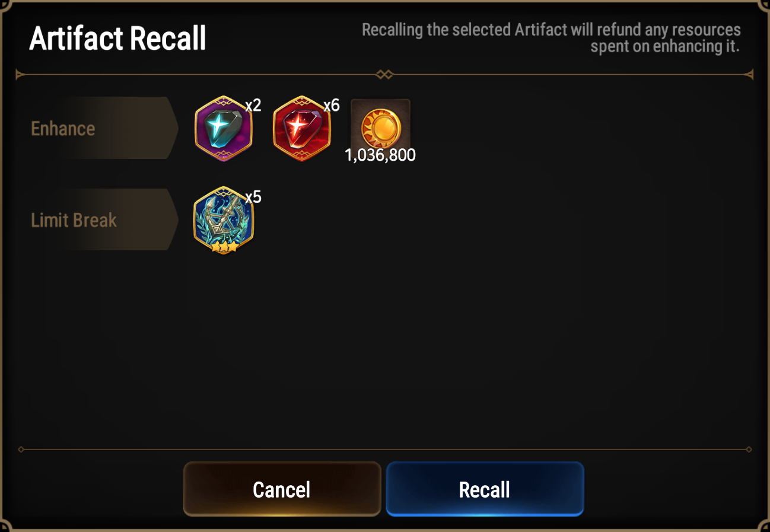
Task: Click the left arrow tip of top divider
Action: click(20, 75)
